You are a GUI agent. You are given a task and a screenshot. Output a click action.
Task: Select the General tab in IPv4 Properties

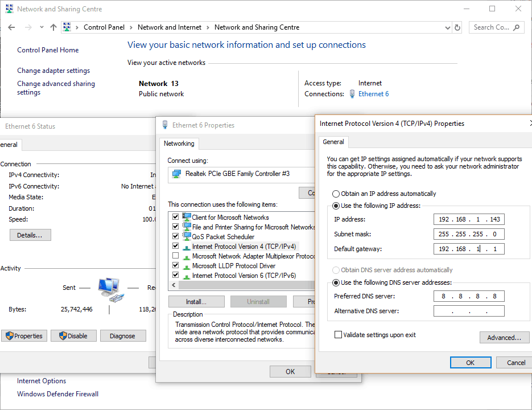333,142
